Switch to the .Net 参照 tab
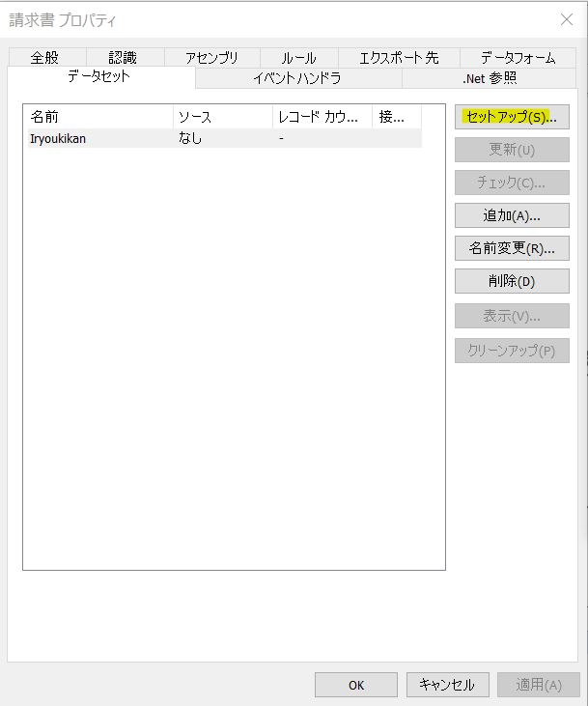Viewport: 588px width, 706px height. click(x=489, y=78)
